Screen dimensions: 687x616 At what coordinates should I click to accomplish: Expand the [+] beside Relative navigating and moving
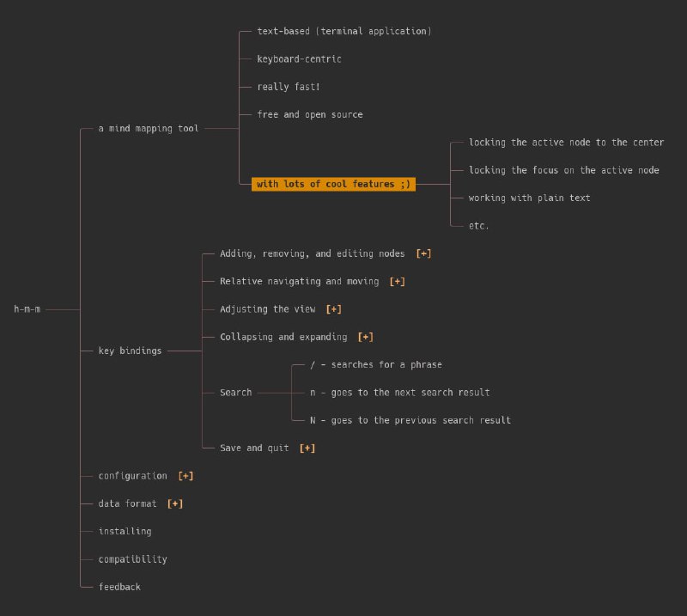point(397,281)
